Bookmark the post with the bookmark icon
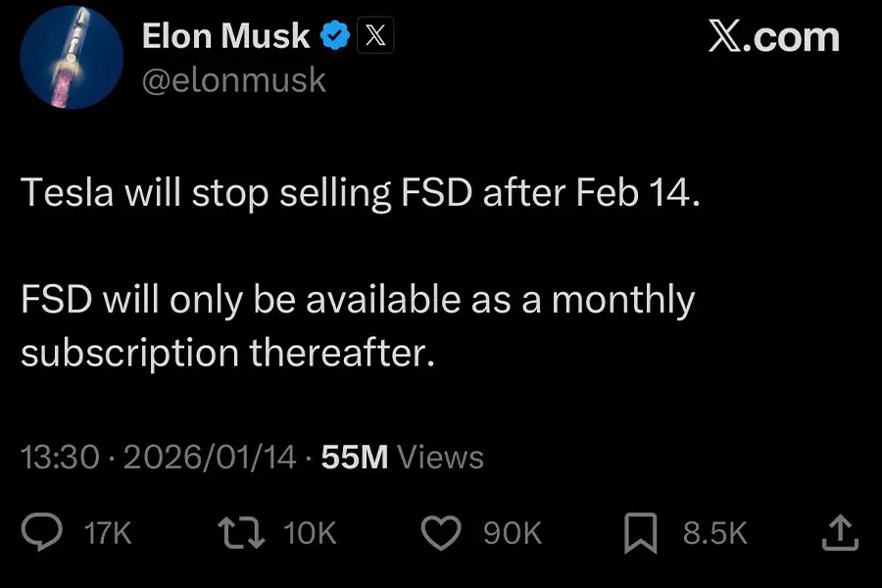The image size is (882, 588). click(x=641, y=532)
